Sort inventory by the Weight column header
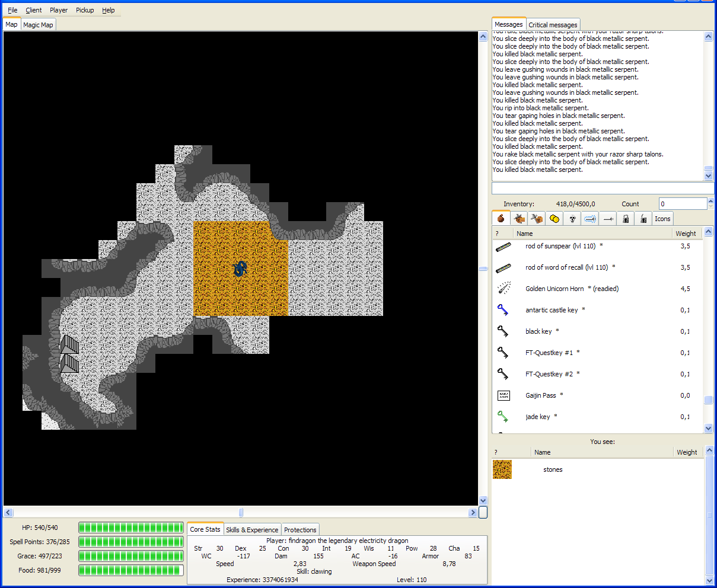Viewport: 717px width, 588px height. pos(687,234)
